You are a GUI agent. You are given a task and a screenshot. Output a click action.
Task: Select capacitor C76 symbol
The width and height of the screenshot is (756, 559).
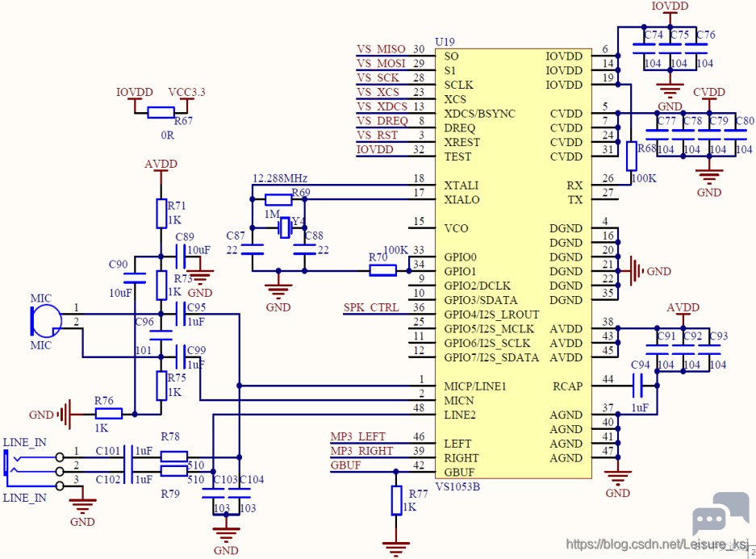(x=696, y=48)
